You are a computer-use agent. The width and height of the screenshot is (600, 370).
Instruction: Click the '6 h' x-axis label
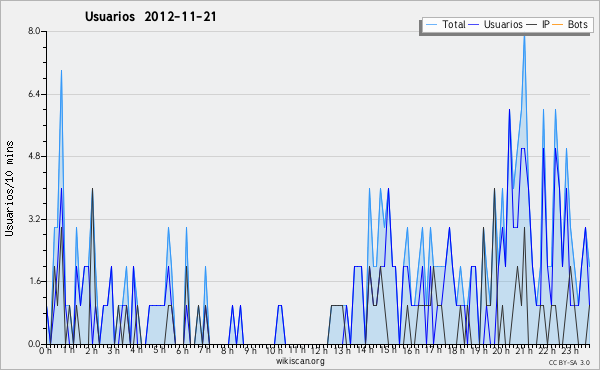[x=182, y=351]
